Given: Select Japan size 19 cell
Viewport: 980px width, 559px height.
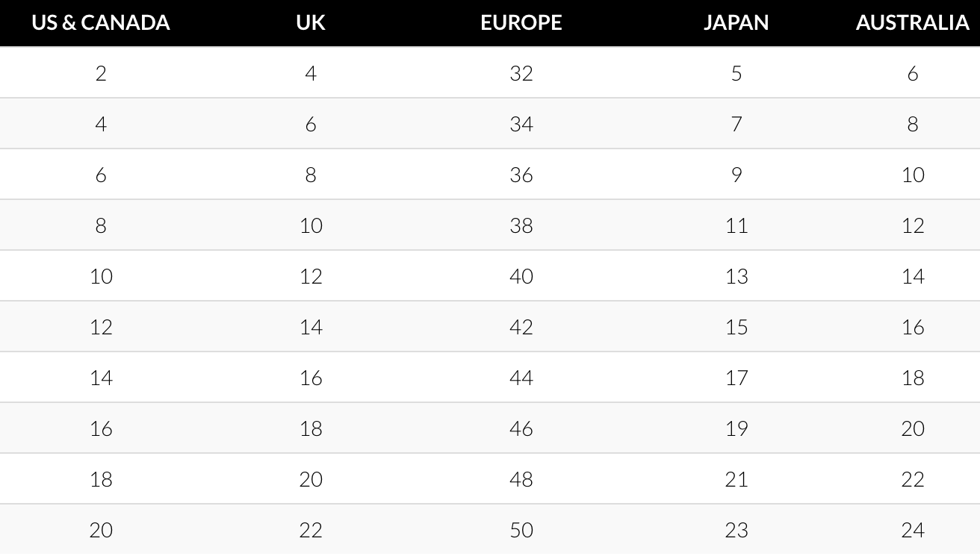Looking at the screenshot, I should pyautogui.click(x=736, y=428).
